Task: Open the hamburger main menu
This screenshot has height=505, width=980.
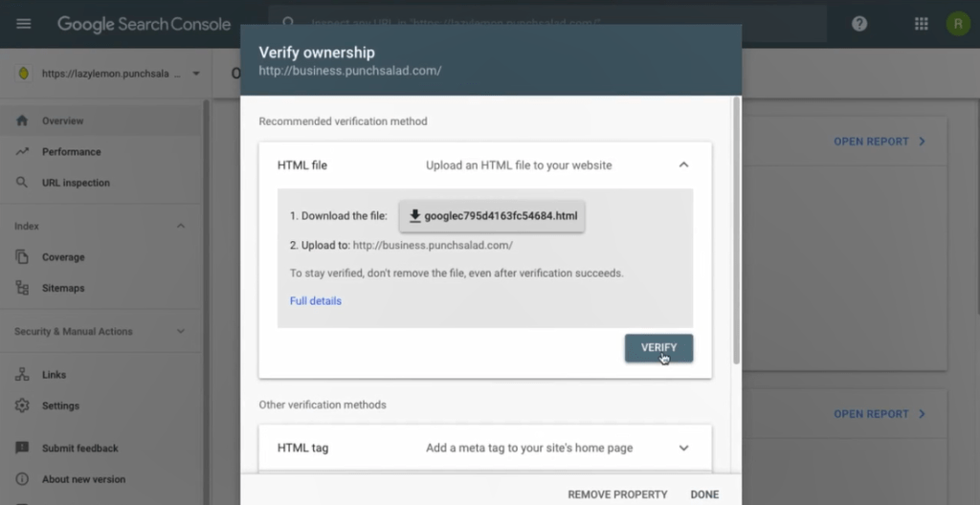Action: click(24, 24)
